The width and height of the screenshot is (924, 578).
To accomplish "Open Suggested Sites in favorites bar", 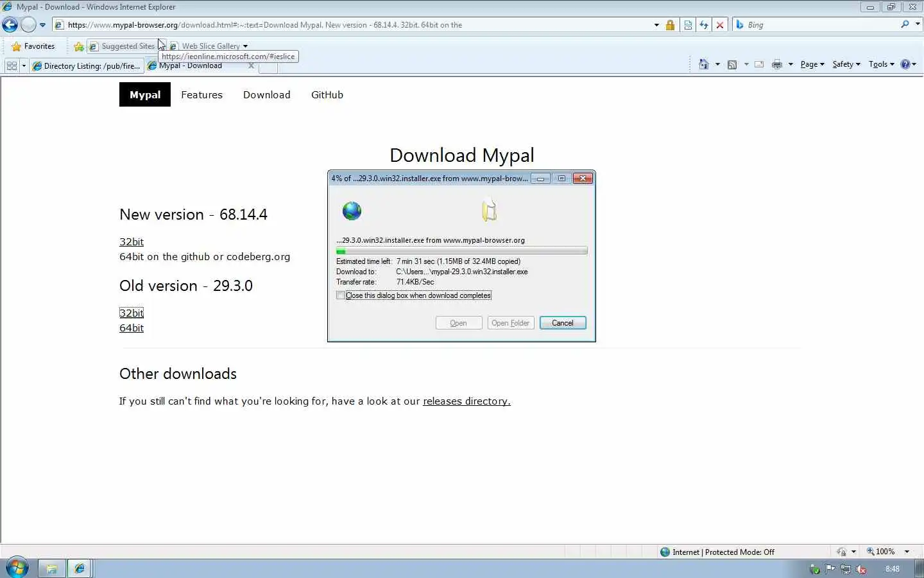I will pyautogui.click(x=122, y=46).
